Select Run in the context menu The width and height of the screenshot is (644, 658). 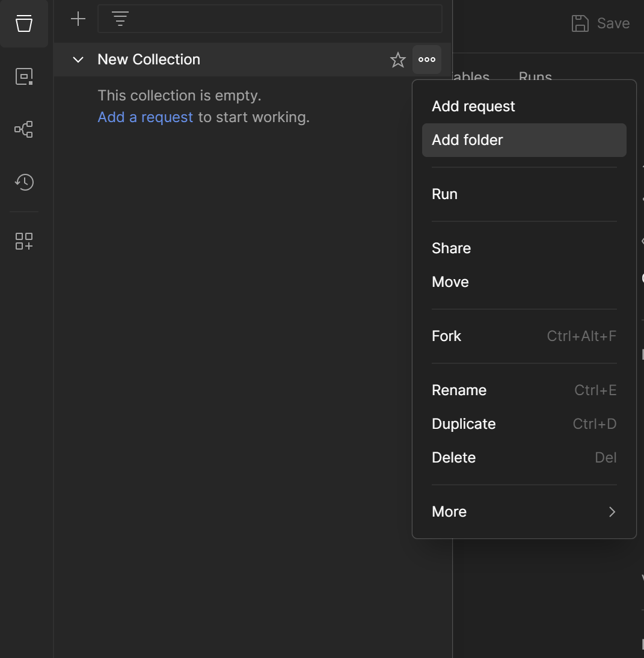pyautogui.click(x=444, y=194)
